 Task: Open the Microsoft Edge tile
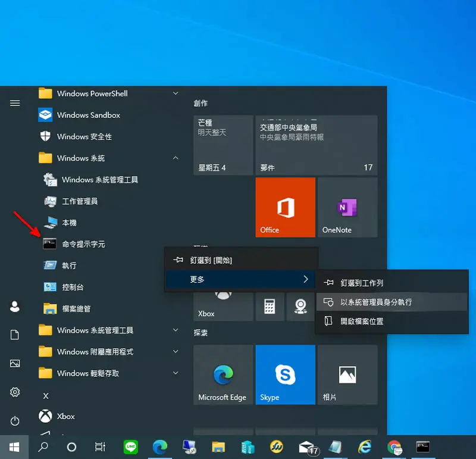pyautogui.click(x=223, y=374)
